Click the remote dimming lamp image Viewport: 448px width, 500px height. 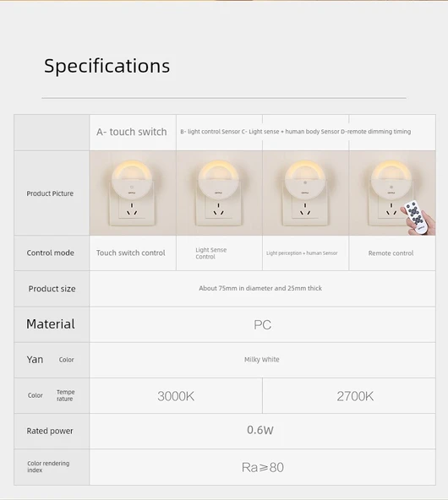392,193
